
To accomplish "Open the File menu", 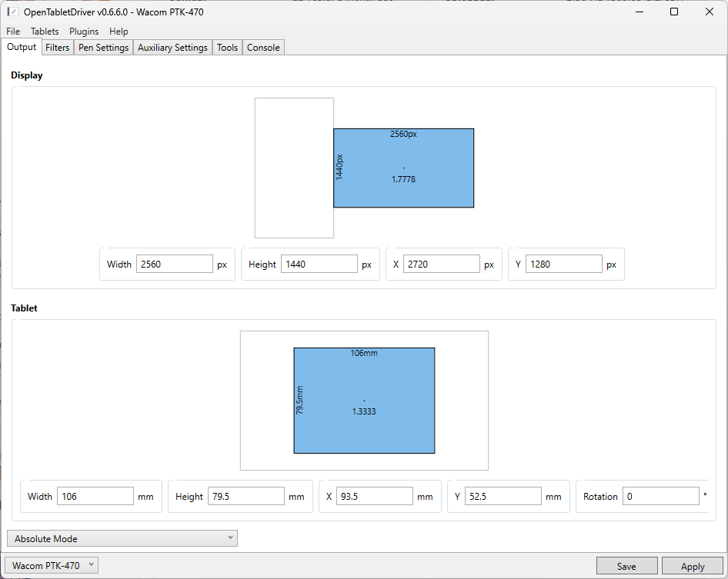I will 13,32.
